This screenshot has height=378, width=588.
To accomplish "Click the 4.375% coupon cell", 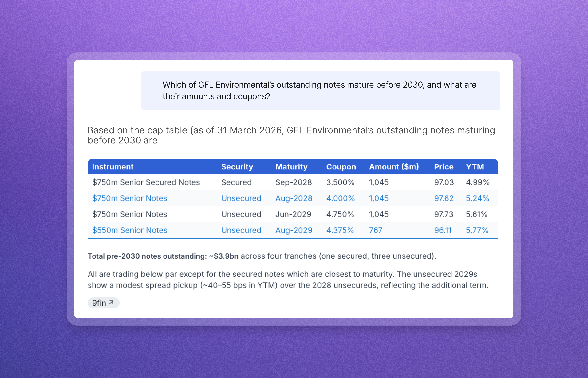I will pos(340,230).
